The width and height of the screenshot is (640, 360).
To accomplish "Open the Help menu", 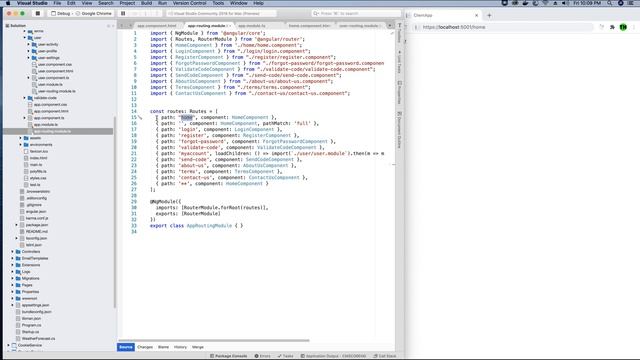I will coord(258,3).
